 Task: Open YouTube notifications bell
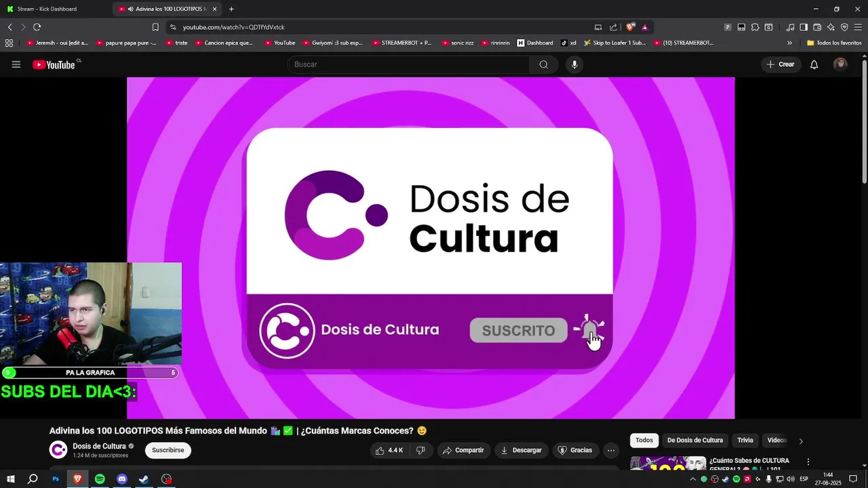[814, 64]
